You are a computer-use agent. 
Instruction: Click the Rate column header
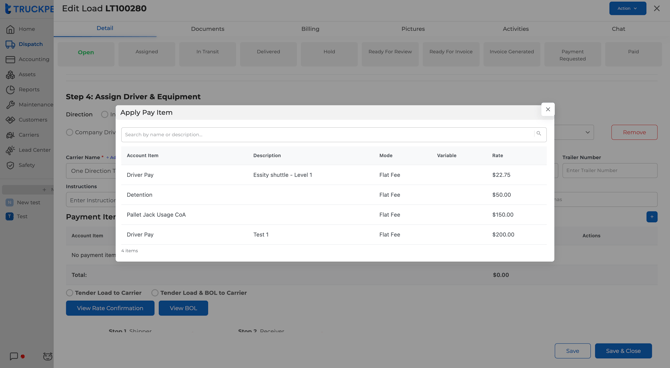[x=497, y=156]
